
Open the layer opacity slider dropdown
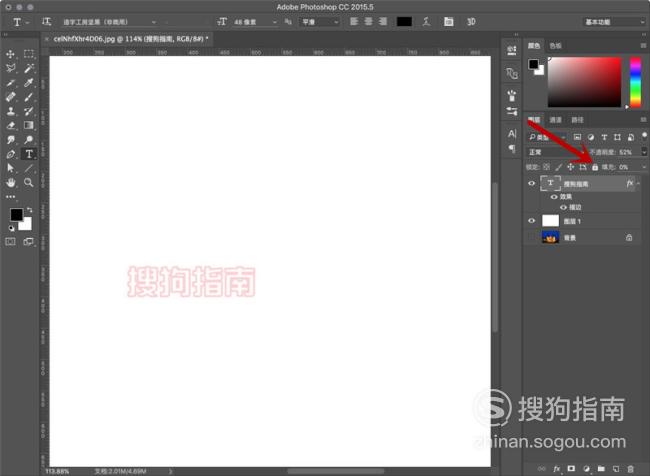point(644,152)
